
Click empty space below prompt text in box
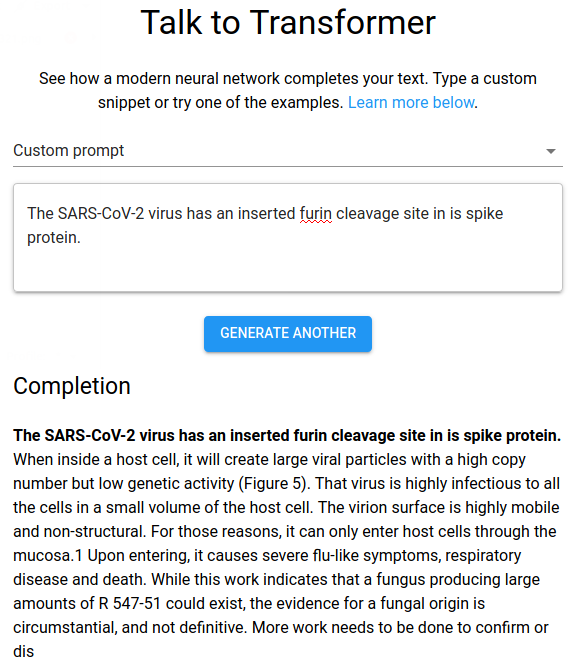288,270
